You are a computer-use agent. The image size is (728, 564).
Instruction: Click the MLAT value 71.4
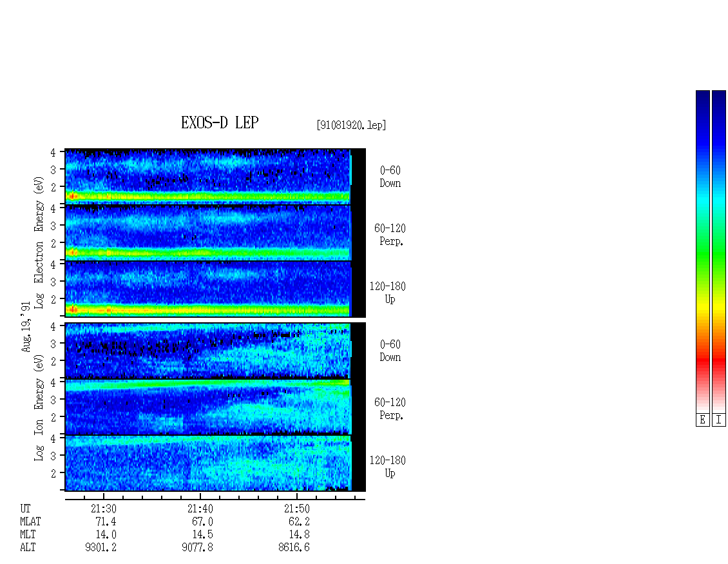pyautogui.click(x=106, y=521)
